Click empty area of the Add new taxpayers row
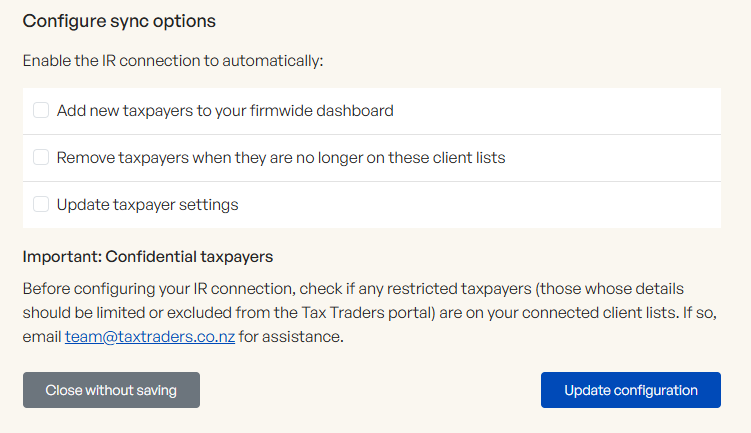 coord(560,111)
